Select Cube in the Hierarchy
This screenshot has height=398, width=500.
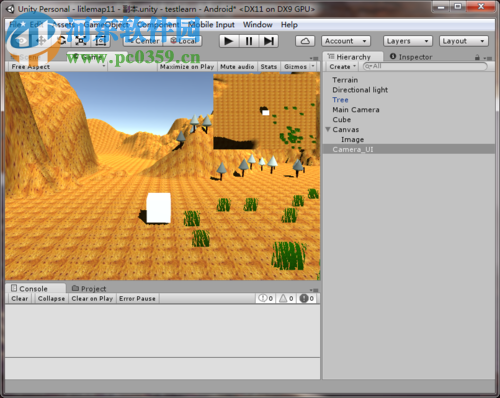[x=409, y=119]
